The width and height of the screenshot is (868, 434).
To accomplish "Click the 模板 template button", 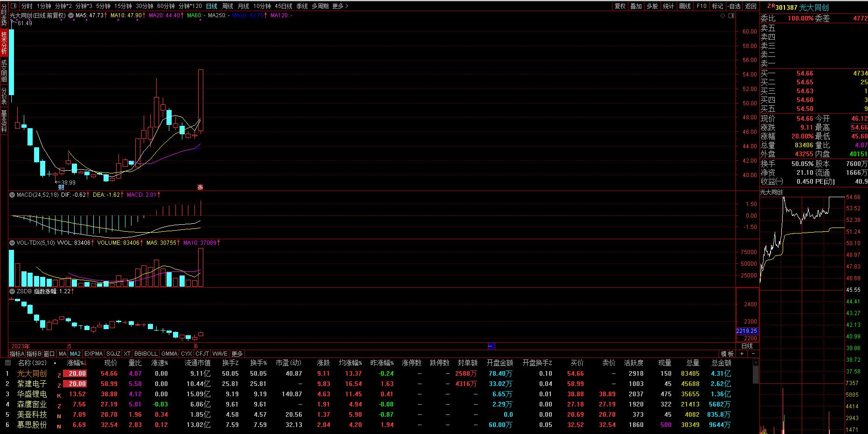I will click(727, 354).
